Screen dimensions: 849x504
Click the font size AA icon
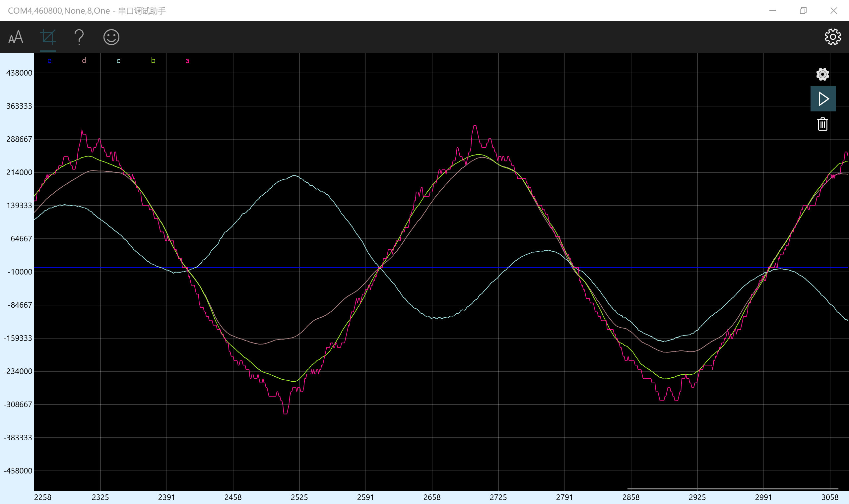(x=16, y=37)
